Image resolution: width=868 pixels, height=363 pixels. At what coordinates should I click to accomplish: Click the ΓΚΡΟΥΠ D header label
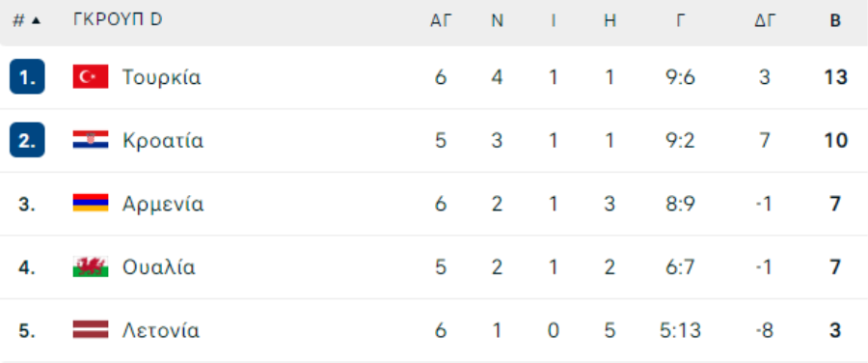[x=118, y=19]
